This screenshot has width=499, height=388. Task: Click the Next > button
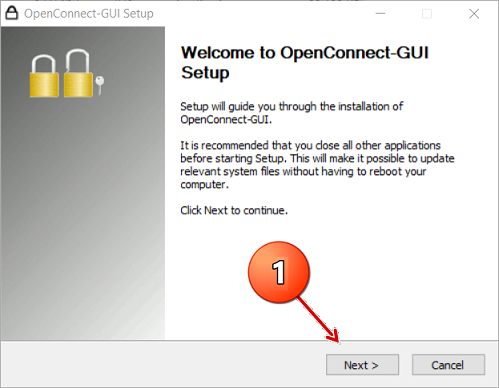pos(362,365)
